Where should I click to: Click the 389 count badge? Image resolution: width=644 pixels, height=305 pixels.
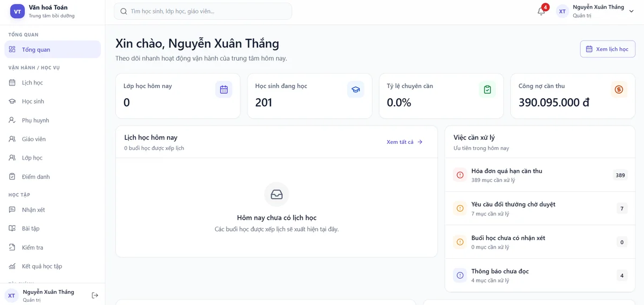click(x=620, y=175)
